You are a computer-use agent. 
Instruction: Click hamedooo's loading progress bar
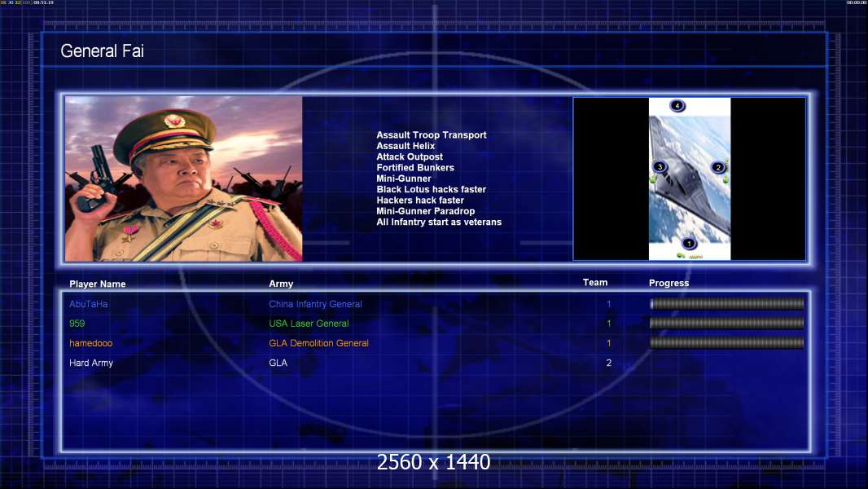(726, 343)
